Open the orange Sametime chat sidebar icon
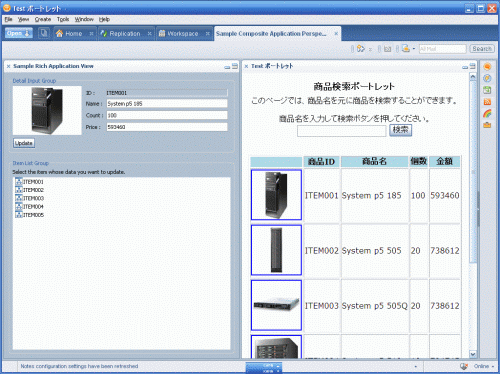Image resolution: width=500 pixels, height=374 pixels. click(x=487, y=67)
